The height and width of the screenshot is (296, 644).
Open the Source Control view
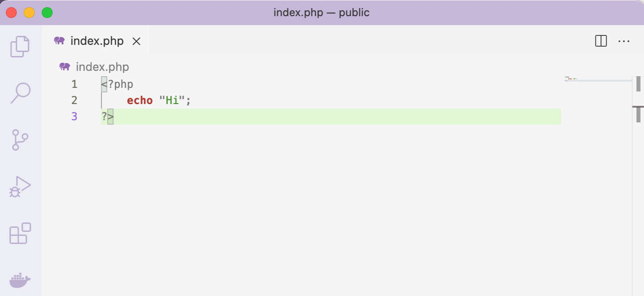click(x=20, y=139)
